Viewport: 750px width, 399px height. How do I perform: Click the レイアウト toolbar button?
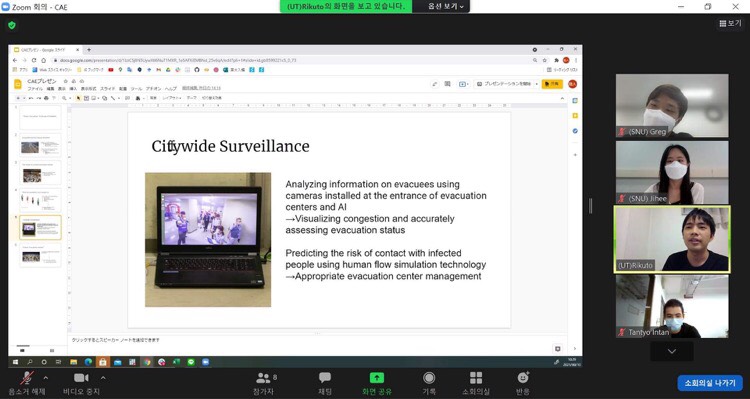[172, 98]
